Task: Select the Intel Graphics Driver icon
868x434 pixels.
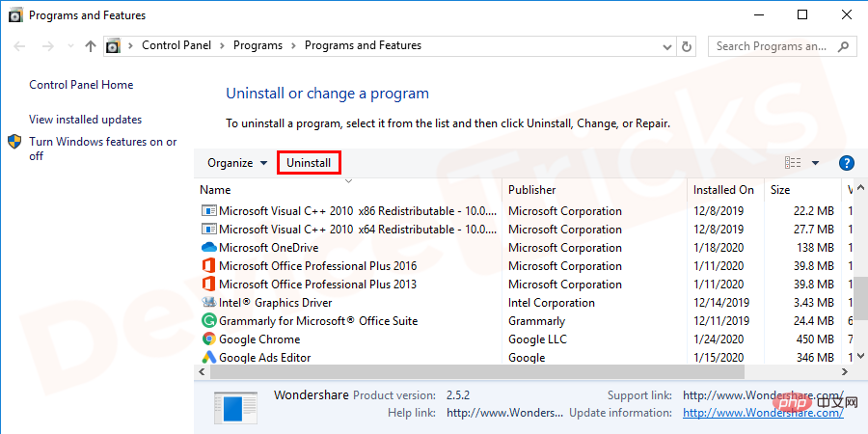Action: 208,303
